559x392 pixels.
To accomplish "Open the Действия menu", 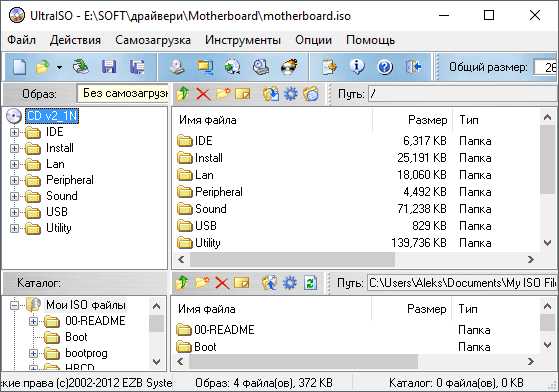I will pyautogui.click(x=75, y=40).
